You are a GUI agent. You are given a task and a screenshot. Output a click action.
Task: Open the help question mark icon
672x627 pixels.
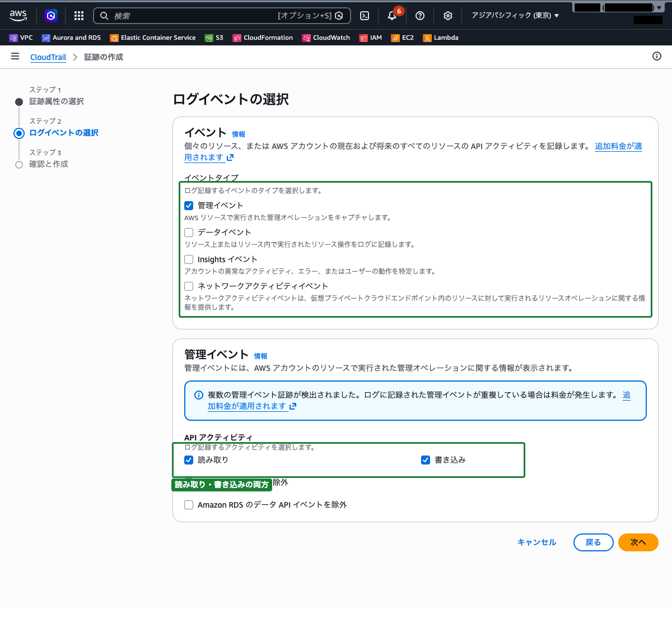coord(420,16)
